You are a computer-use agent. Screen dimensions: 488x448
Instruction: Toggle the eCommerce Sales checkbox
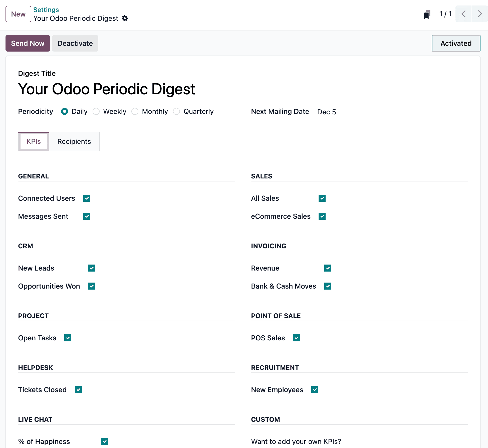[322, 216]
